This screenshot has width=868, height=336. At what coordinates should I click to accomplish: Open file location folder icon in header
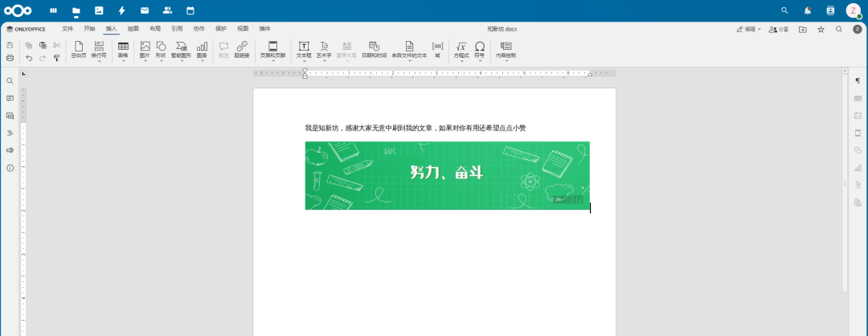pos(803,29)
